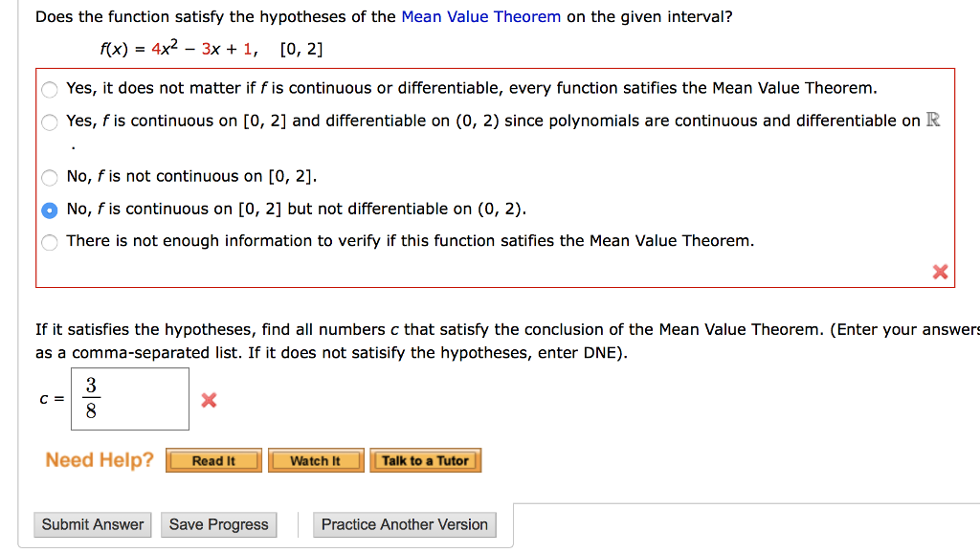Click the fraction 3/8 in the answer field
980x553 pixels.
tap(90, 399)
